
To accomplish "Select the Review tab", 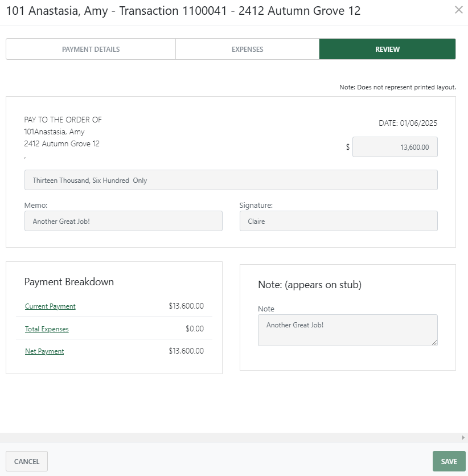I will pyautogui.click(x=387, y=49).
